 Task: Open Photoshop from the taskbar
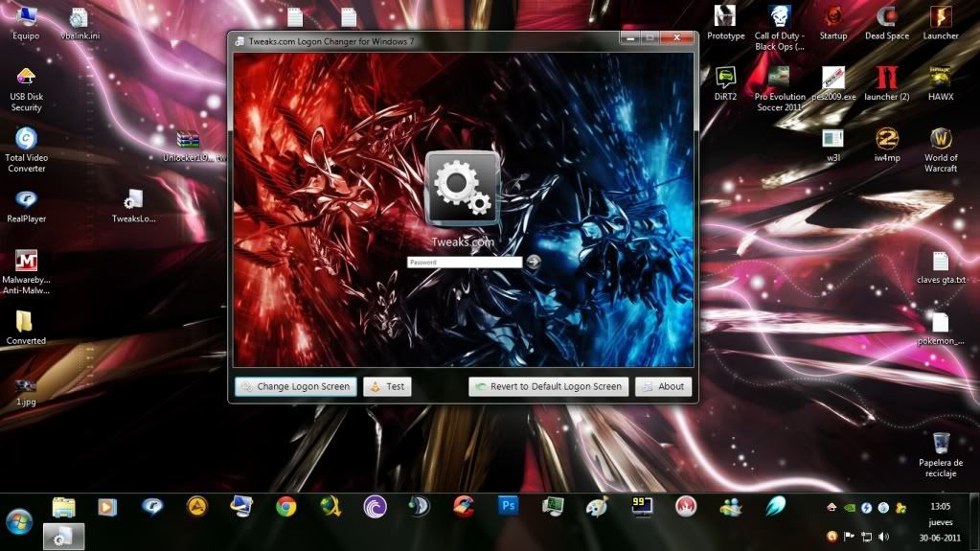508,505
